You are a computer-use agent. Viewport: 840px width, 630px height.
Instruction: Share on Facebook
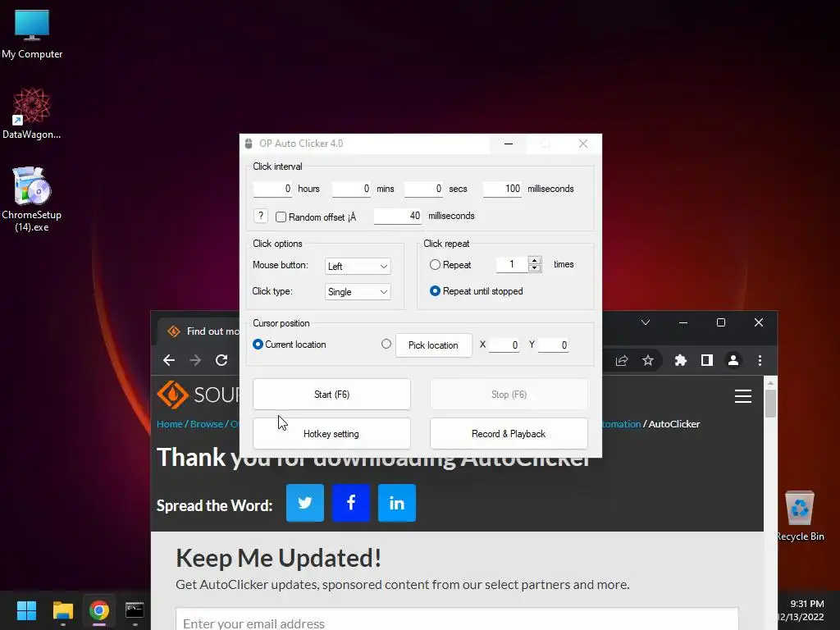(351, 503)
